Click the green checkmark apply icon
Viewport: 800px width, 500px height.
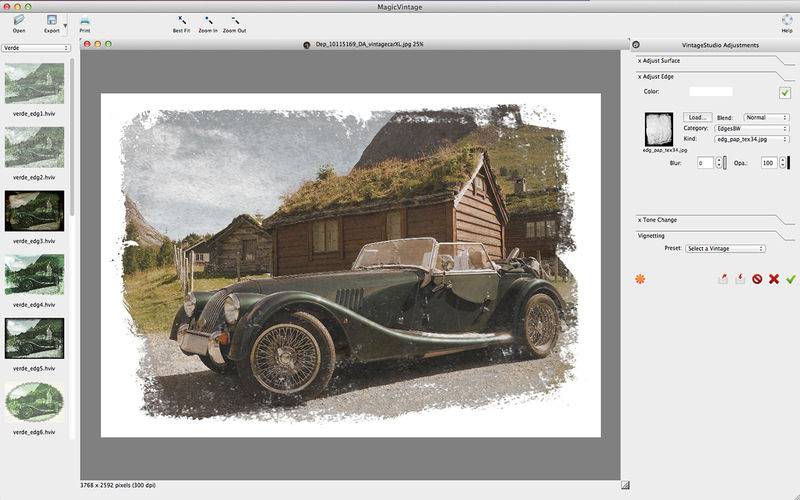pyautogui.click(x=791, y=279)
